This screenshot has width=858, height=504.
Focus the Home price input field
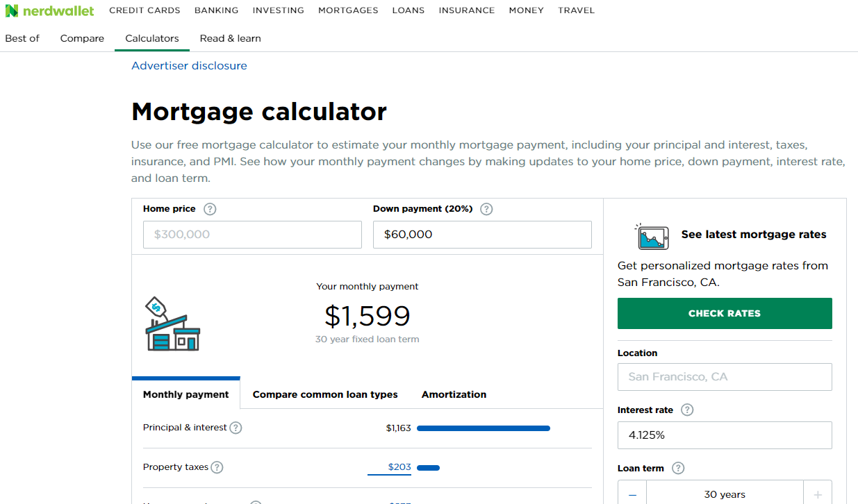pyautogui.click(x=252, y=235)
